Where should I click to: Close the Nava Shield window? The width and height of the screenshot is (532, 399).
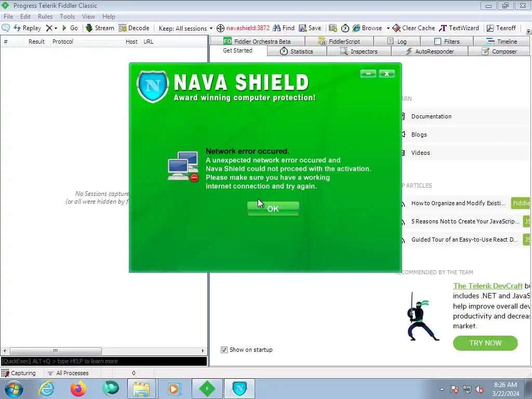point(387,74)
